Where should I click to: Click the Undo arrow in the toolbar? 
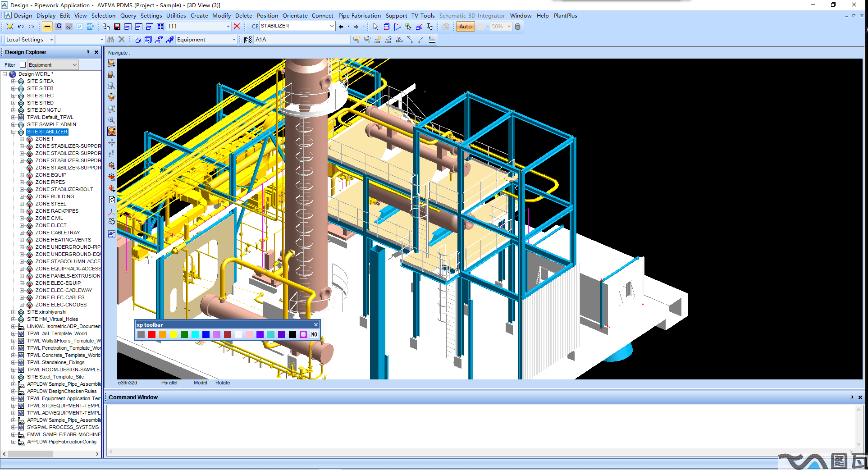point(21,27)
